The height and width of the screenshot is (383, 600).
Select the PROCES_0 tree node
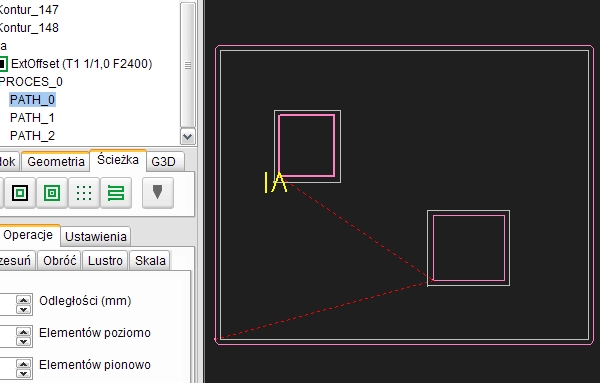pos(31,81)
